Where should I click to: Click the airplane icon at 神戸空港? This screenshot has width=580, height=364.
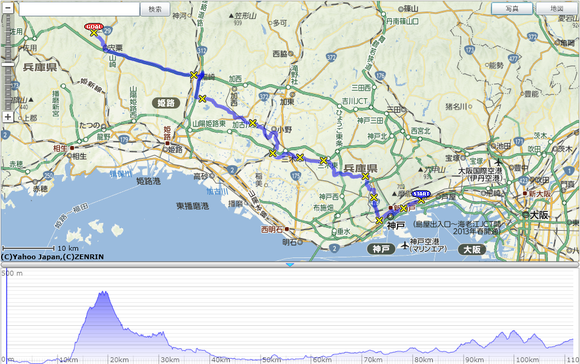click(405, 245)
